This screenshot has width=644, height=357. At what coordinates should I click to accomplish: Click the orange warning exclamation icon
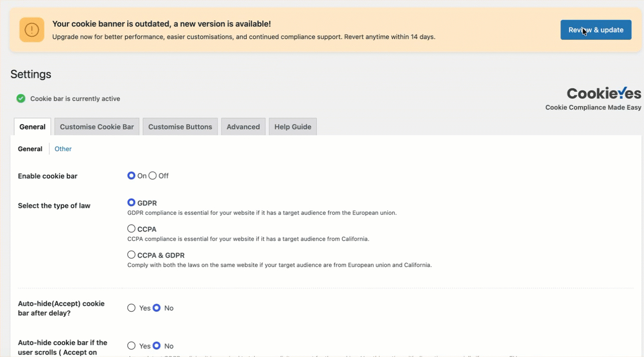[x=32, y=30]
